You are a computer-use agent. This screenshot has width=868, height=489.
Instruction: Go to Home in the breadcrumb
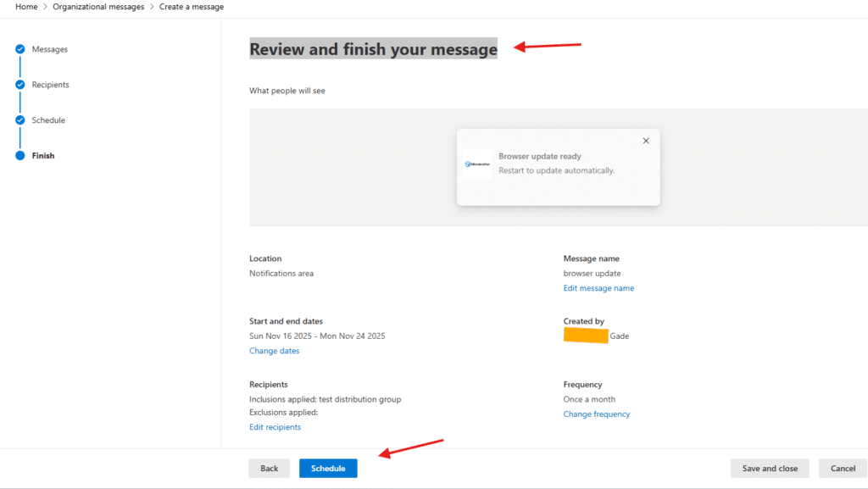coord(25,7)
